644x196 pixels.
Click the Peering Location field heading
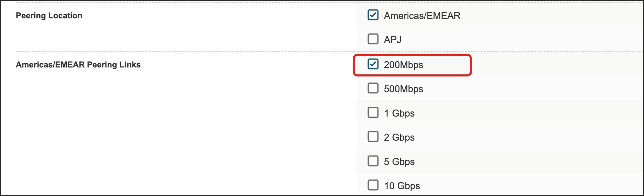point(49,16)
